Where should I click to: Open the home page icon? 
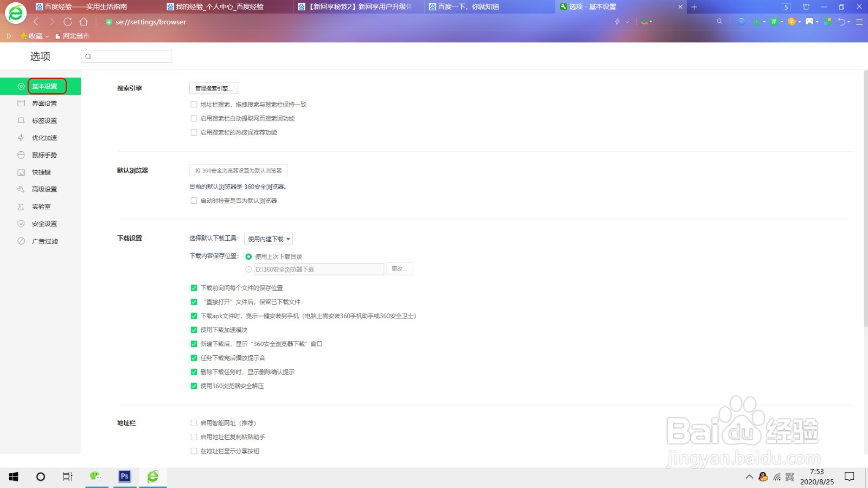click(x=84, y=22)
